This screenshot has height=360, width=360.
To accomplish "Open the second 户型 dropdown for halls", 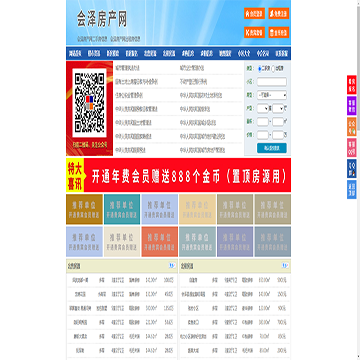I will 278,108.
